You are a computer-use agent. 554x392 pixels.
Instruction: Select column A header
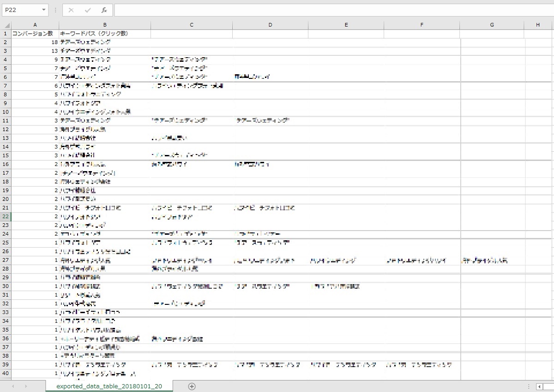point(35,25)
